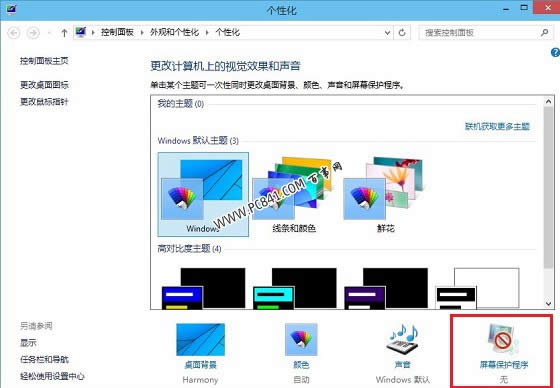This screenshot has height=388, width=560.
Task: Maximize the 个性化 window
Action: coord(524,8)
